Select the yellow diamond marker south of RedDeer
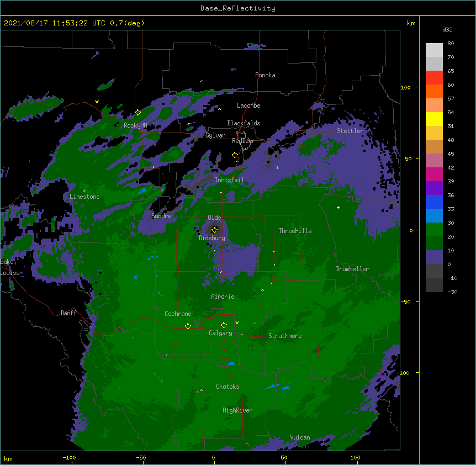This screenshot has width=476, height=465. [x=235, y=155]
